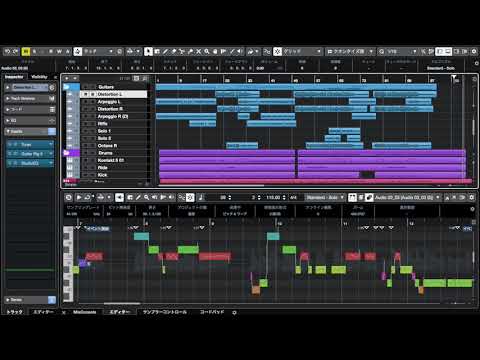
Task: Toggle the W write automation button
Action: point(59,51)
